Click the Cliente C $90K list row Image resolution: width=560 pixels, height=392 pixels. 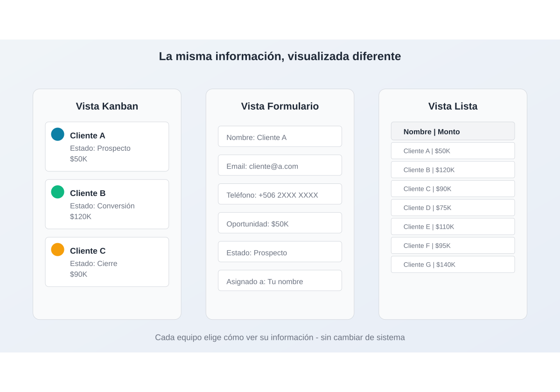click(x=453, y=189)
